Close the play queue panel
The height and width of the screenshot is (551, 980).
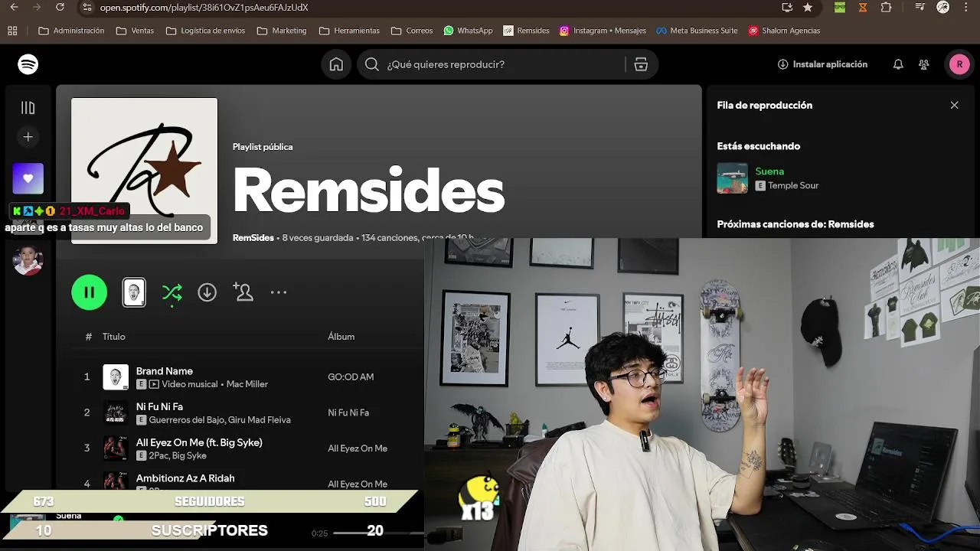[x=954, y=105]
